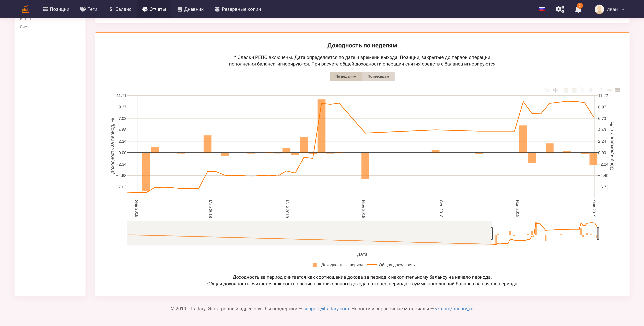Screen dimensions: 644x326
Task: Open notifications bell with 3 badge
Action: click(578, 9)
